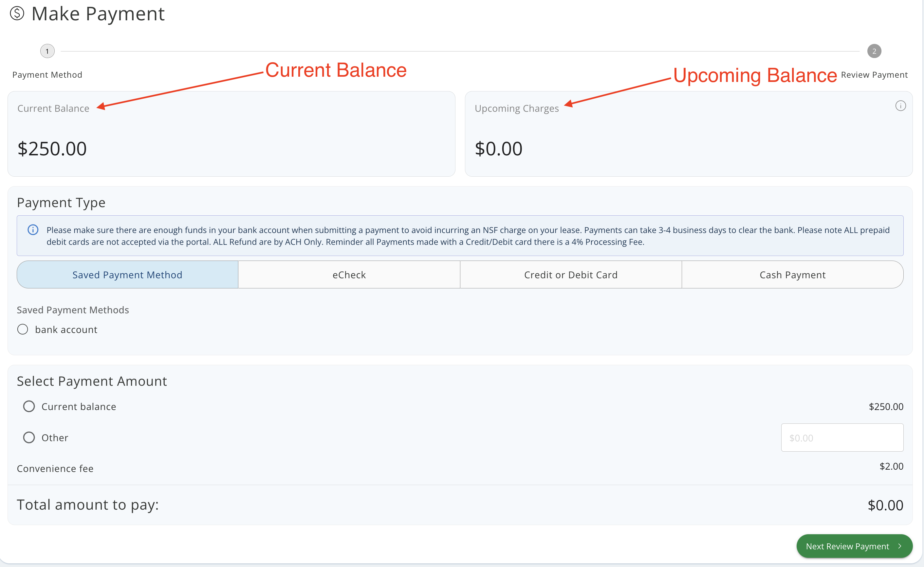Click the Payment Method step label
This screenshot has height=567, width=924.
(x=47, y=75)
